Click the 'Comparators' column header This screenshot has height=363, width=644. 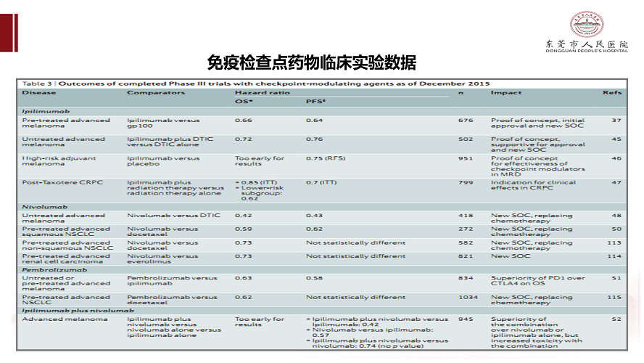(x=156, y=92)
